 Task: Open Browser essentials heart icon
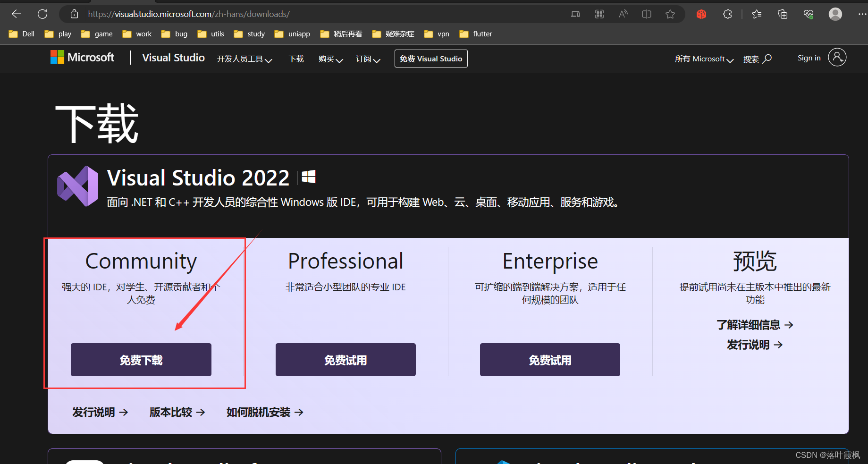[809, 14]
